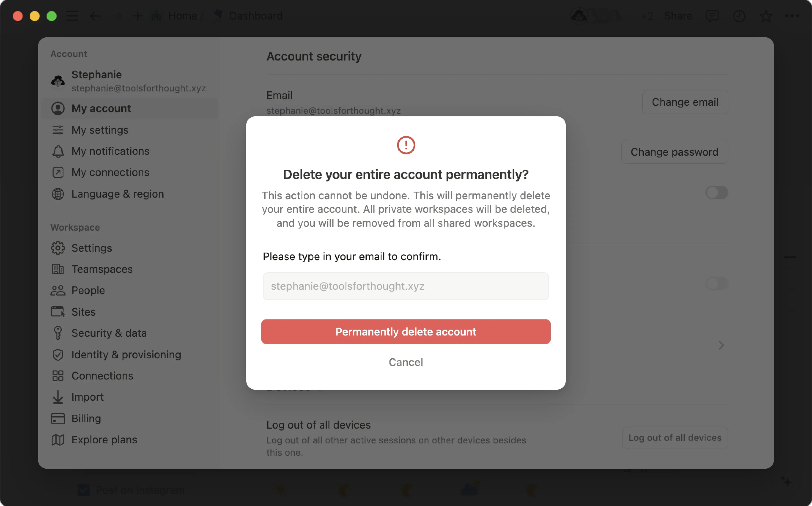The height and width of the screenshot is (506, 812).
Task: Click the page history clock icon
Action: [739, 16]
